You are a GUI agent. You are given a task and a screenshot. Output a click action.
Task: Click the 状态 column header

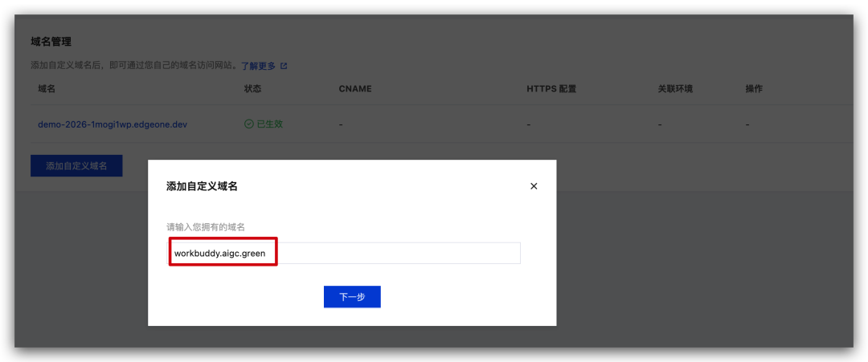pos(252,88)
